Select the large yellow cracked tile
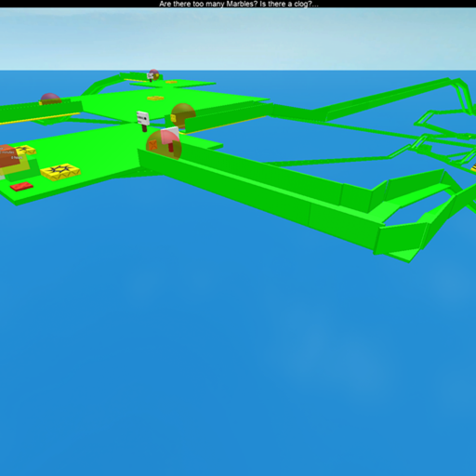Viewport: 476px width, 476px height. (60, 172)
